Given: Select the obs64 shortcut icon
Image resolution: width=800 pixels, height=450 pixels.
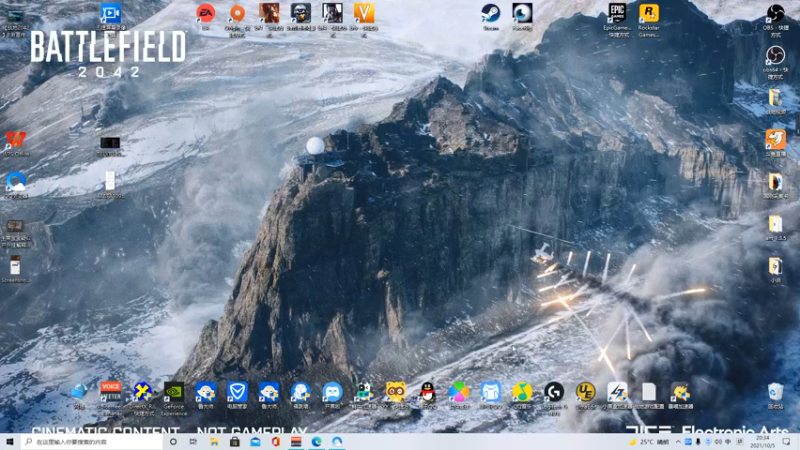Looking at the screenshot, I should (775, 56).
